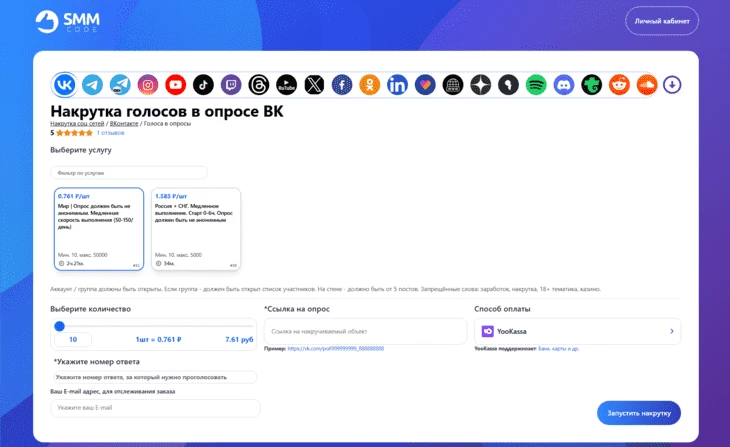Choose the TikTok icon
The image size is (730, 447).
[x=203, y=85]
